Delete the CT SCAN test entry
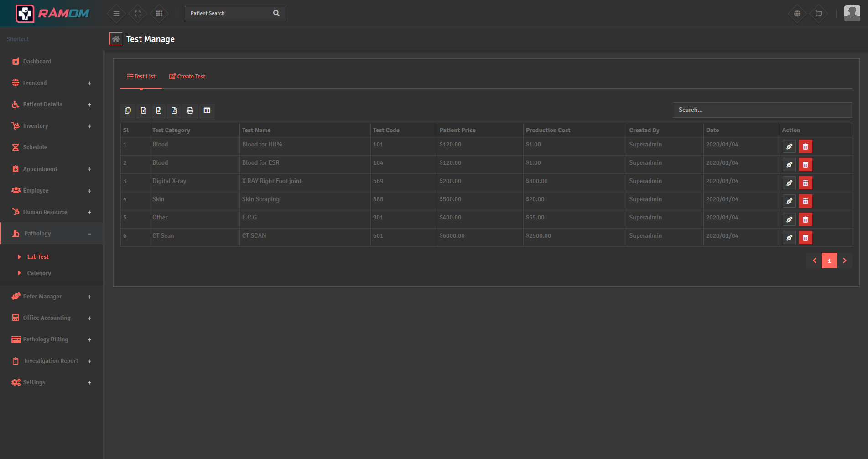Screen dimensions: 868x459 tap(806, 237)
